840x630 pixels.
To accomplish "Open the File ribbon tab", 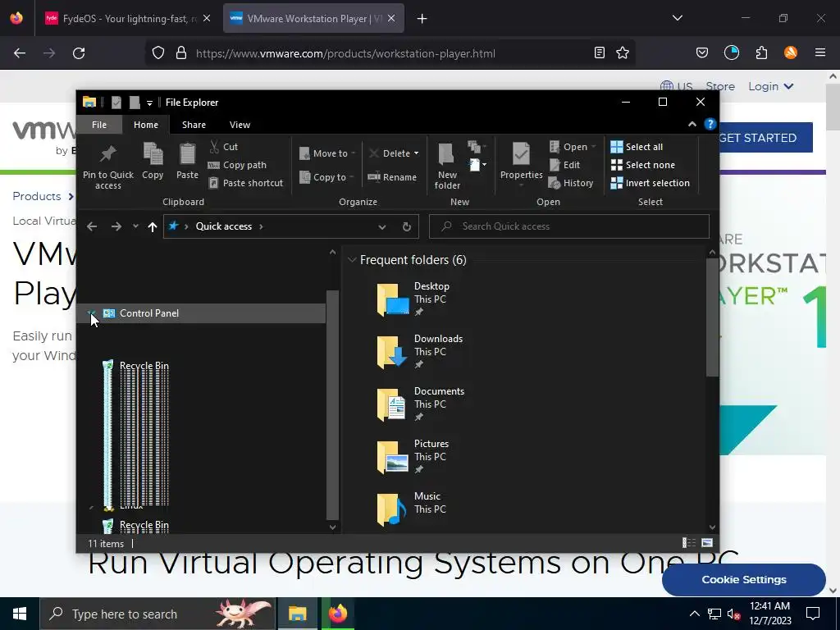I will click(x=99, y=125).
